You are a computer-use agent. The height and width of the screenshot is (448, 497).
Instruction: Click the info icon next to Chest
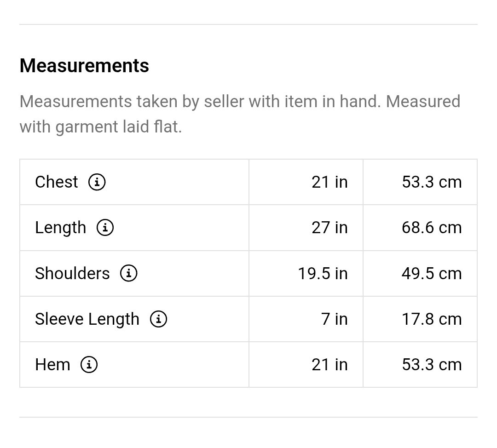tap(97, 182)
